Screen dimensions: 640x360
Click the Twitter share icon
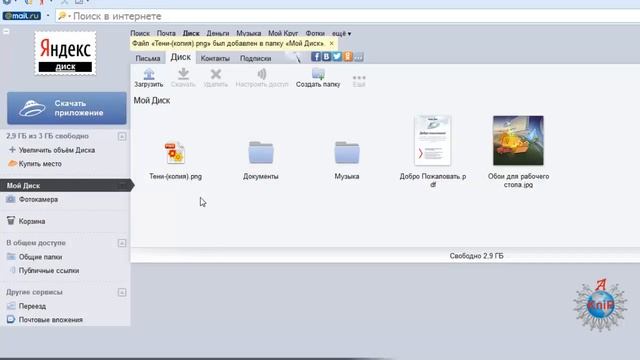[x=337, y=56]
